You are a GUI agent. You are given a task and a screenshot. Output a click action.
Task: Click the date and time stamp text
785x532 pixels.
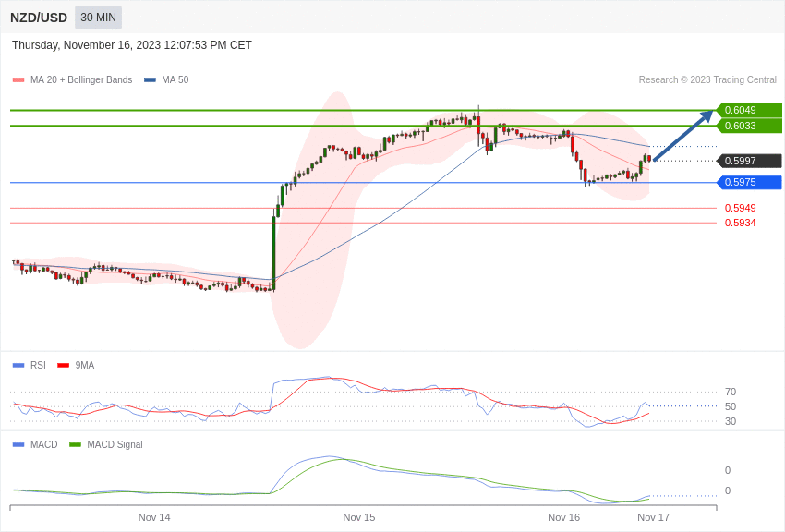[132, 45]
